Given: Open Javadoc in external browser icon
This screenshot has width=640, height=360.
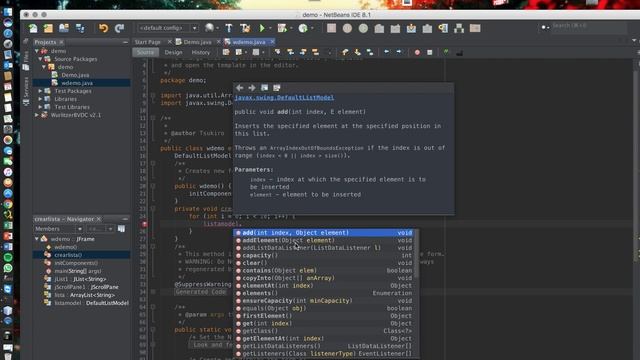Looking at the screenshot, I should click(x=264, y=88).
